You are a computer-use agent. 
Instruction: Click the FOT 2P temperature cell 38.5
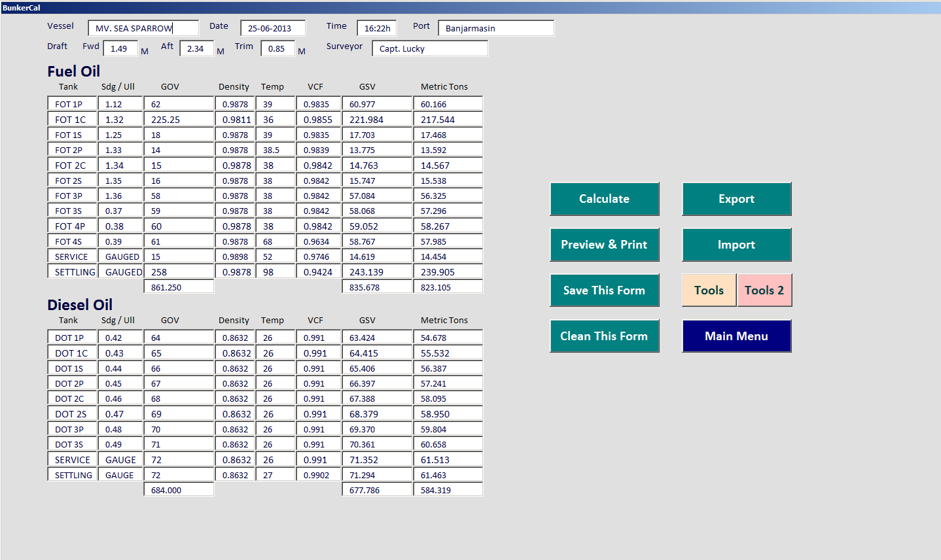[x=275, y=150]
